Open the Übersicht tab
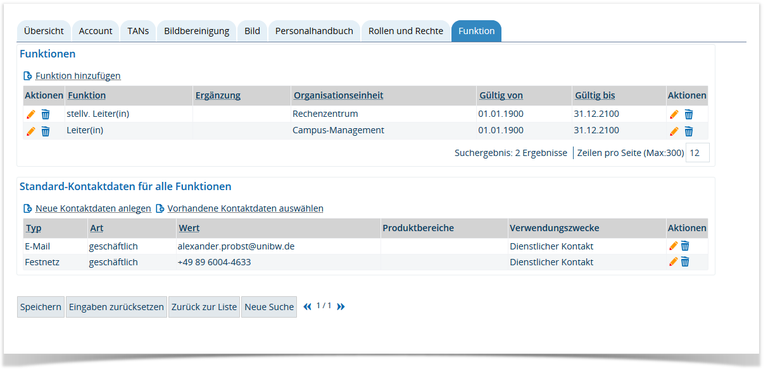This screenshot has height=372, width=768. tap(44, 31)
